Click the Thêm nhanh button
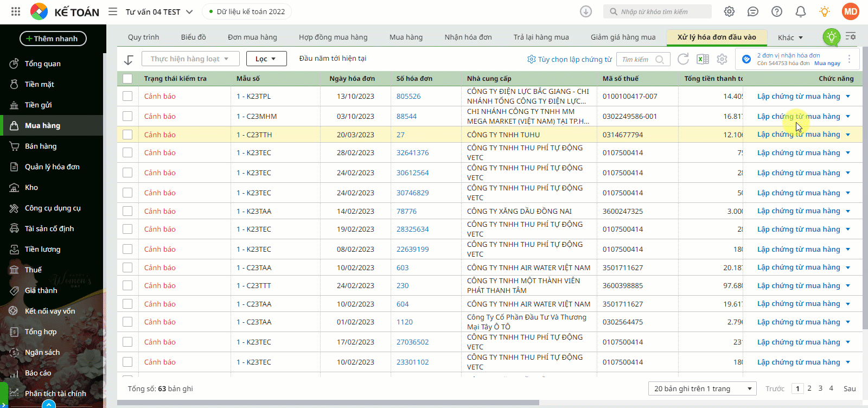The width and height of the screenshot is (868, 408). coord(53,39)
